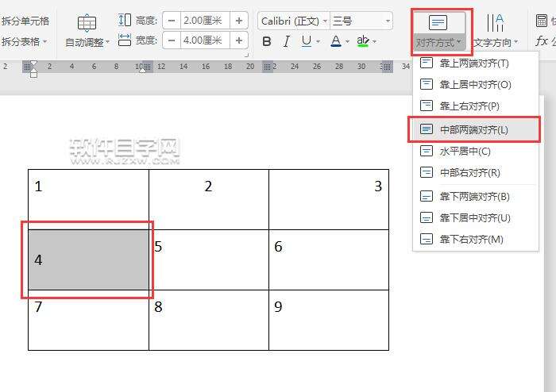This screenshot has height=392, width=556.
Task: Toggle italic formatting
Action: [287, 41]
